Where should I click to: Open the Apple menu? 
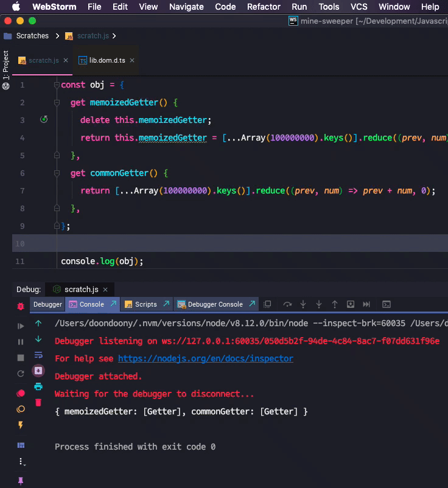click(16, 7)
